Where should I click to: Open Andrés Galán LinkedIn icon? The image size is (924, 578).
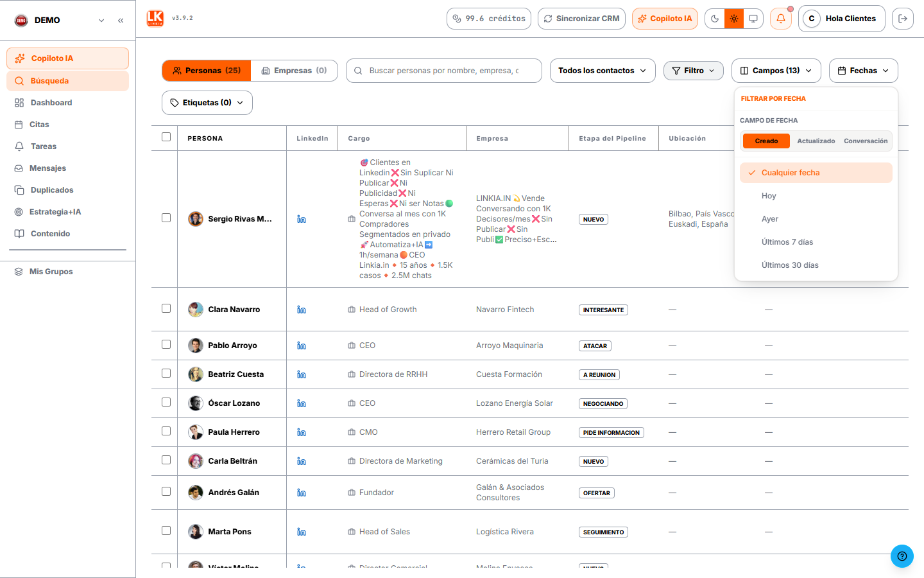[x=302, y=493]
